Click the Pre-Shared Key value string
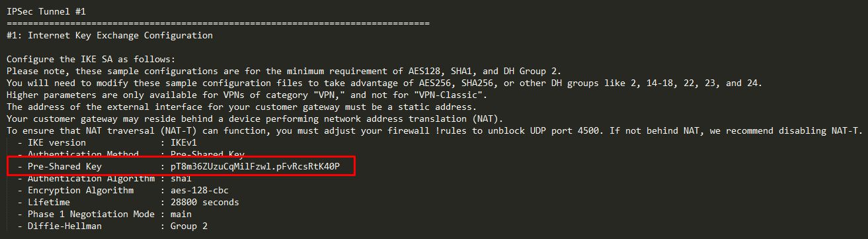Screen dimensions: 868x239 pyautogui.click(x=255, y=166)
